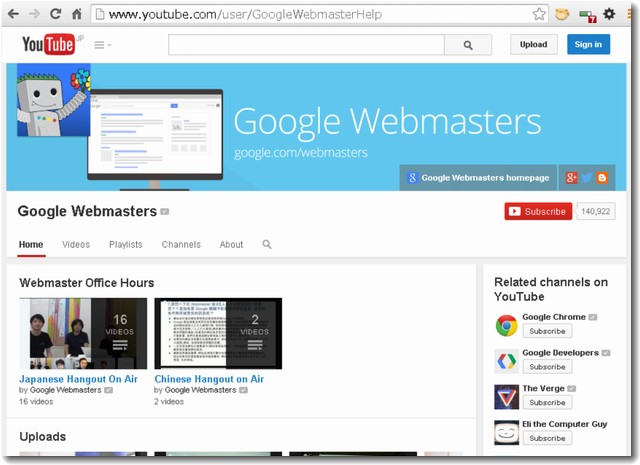Open the extension icon with red 7 badge
This screenshot has height=465, width=640.
pos(588,16)
